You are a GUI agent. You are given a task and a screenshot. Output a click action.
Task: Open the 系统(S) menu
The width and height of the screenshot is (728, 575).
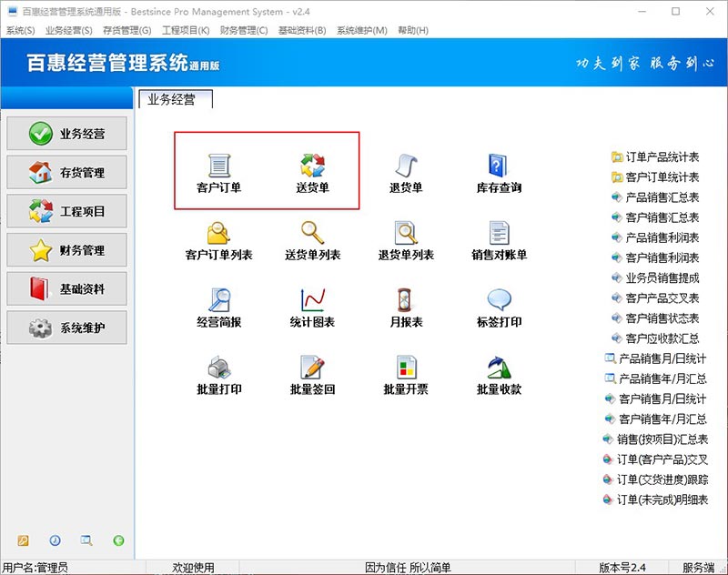click(x=20, y=30)
